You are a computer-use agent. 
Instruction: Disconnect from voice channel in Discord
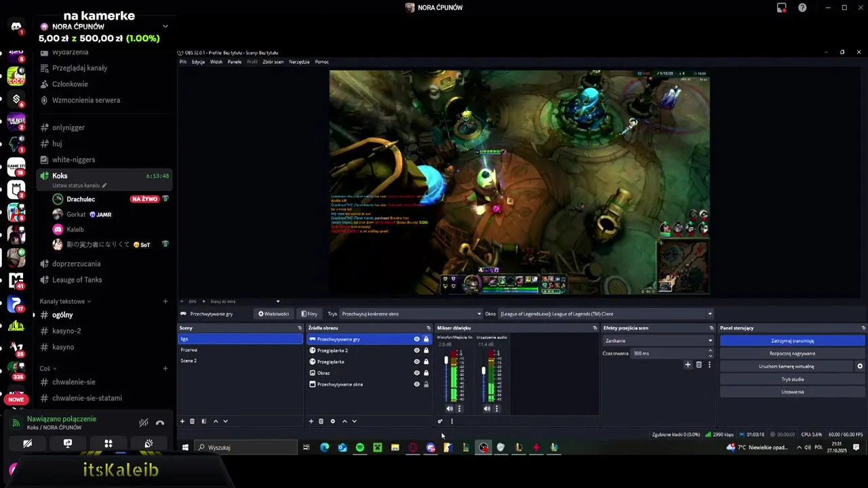[x=160, y=422]
